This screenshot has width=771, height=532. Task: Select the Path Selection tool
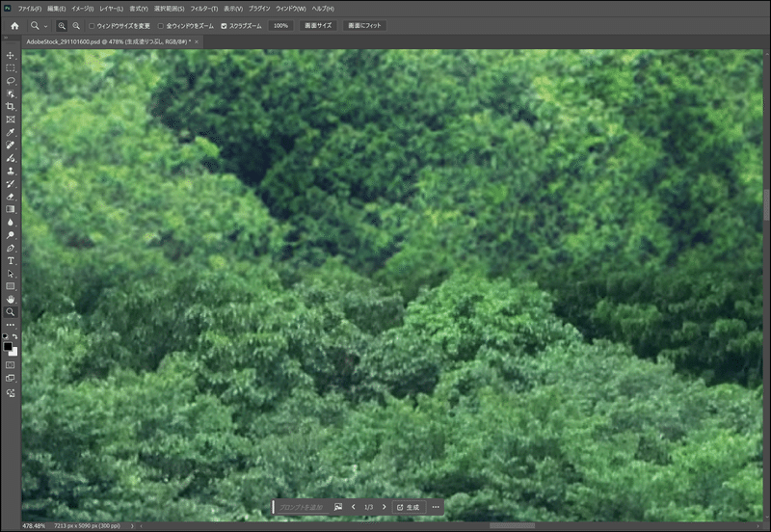coord(11,274)
